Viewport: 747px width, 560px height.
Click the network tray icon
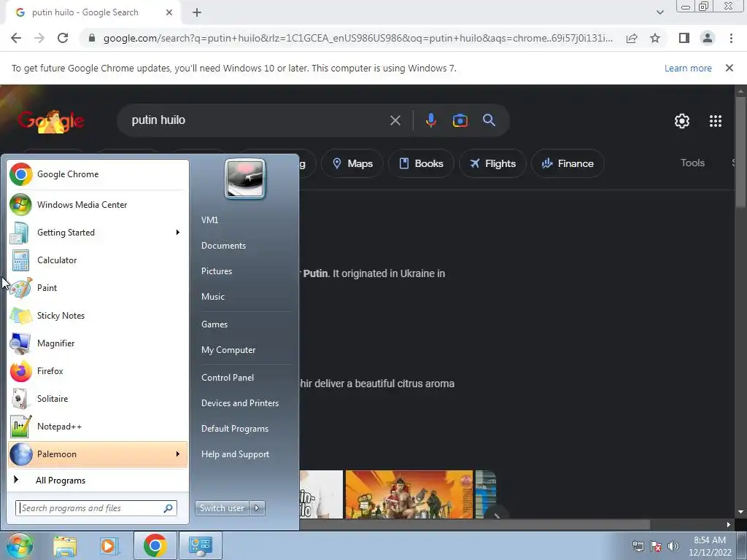coord(638,545)
